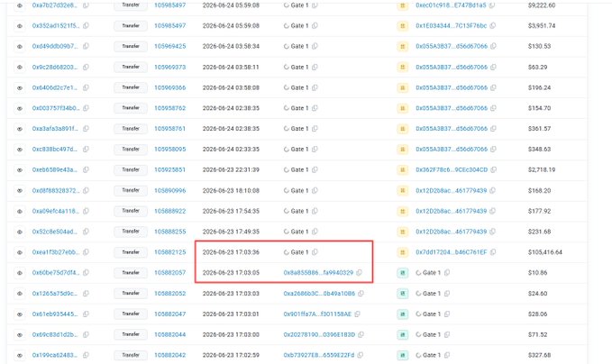
Task: Copy transaction hash 0xa09efc4a118 via its copy icon
Action: [86, 211]
